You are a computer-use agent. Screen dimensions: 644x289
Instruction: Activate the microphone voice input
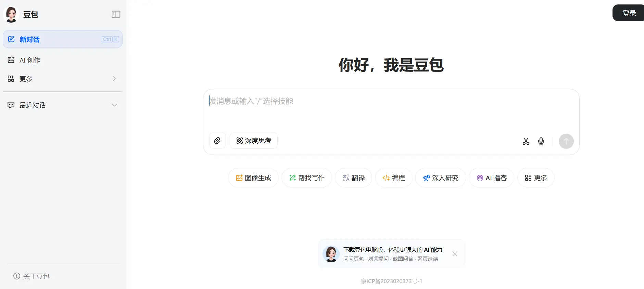coord(541,141)
